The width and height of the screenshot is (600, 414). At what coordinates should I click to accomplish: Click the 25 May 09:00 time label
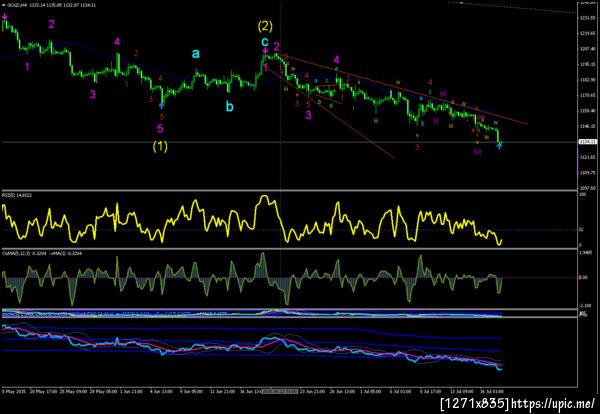click(x=73, y=392)
